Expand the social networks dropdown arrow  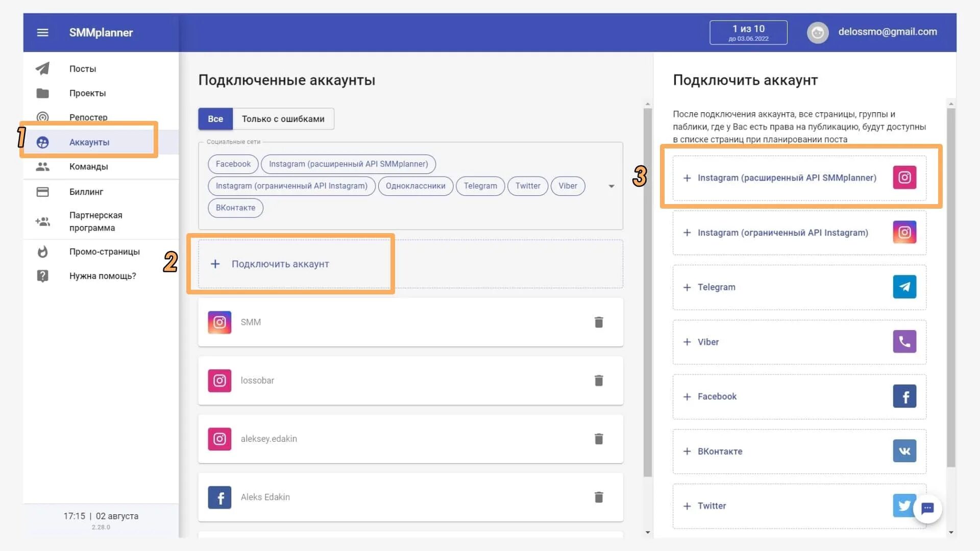coord(611,186)
